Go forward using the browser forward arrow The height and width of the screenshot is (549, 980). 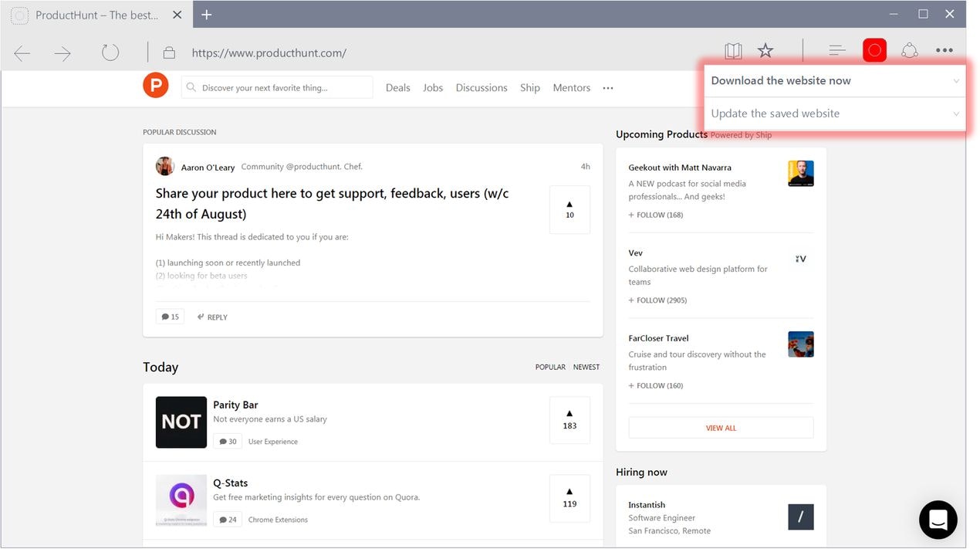(63, 53)
